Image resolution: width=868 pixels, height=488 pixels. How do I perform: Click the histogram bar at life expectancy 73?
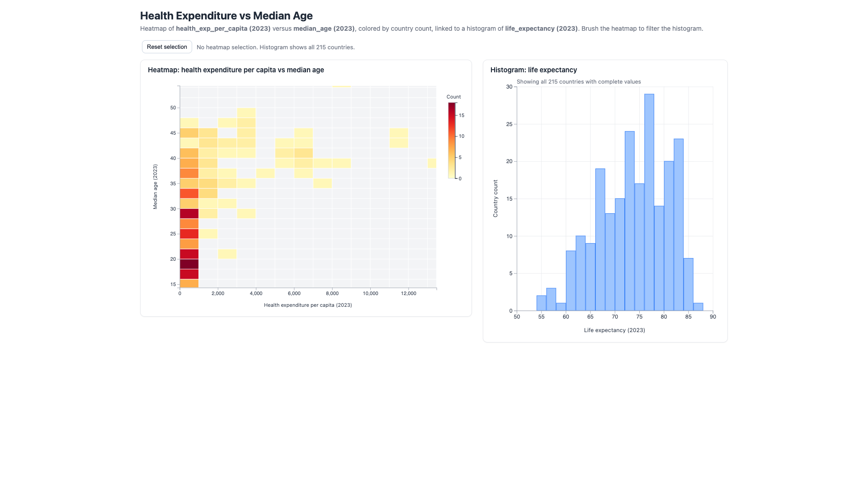(x=630, y=221)
